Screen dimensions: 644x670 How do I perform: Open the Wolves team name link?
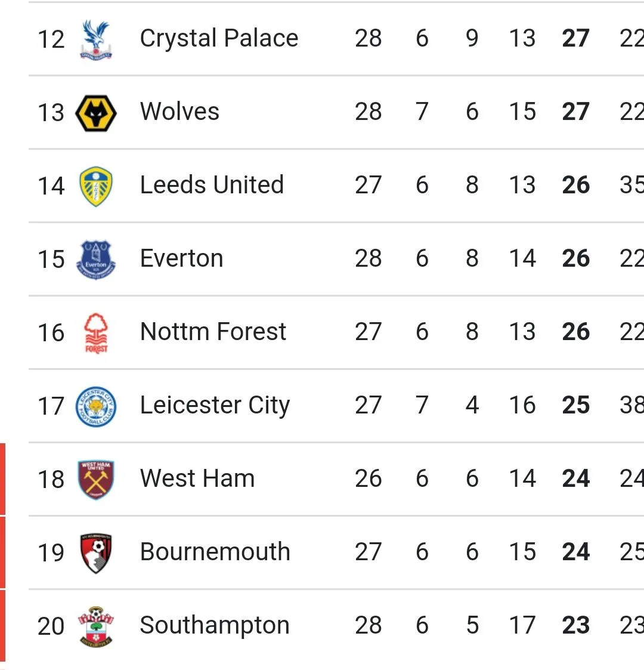[179, 112]
